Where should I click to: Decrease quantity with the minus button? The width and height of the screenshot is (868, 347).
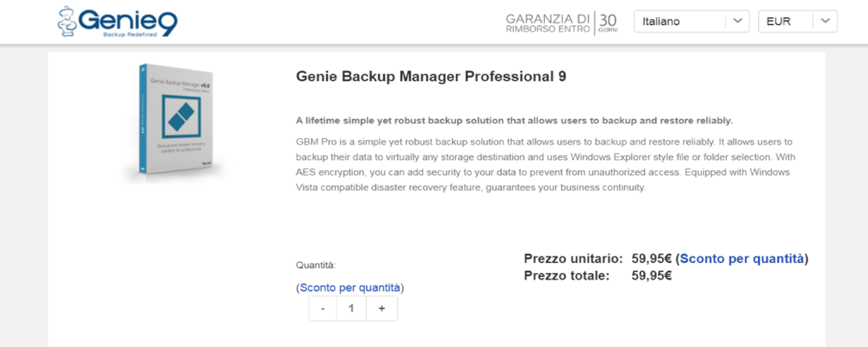coord(323,309)
